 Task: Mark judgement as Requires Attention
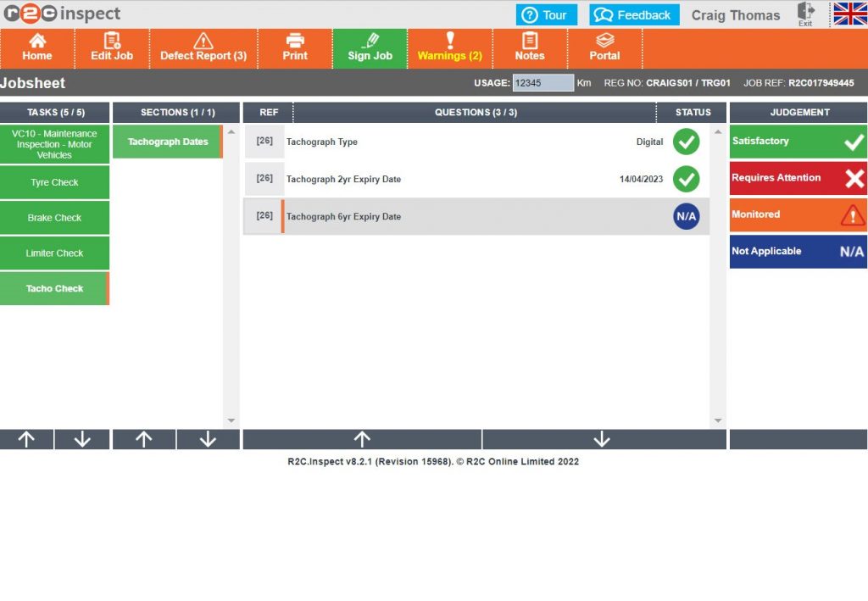click(x=797, y=178)
